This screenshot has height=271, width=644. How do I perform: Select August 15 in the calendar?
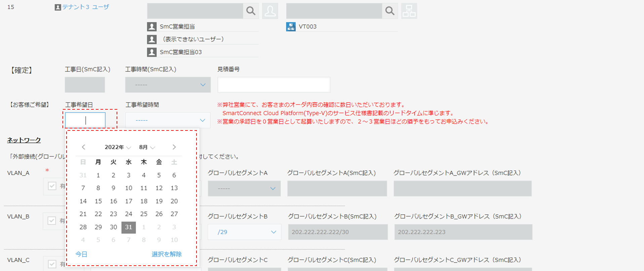point(98,201)
